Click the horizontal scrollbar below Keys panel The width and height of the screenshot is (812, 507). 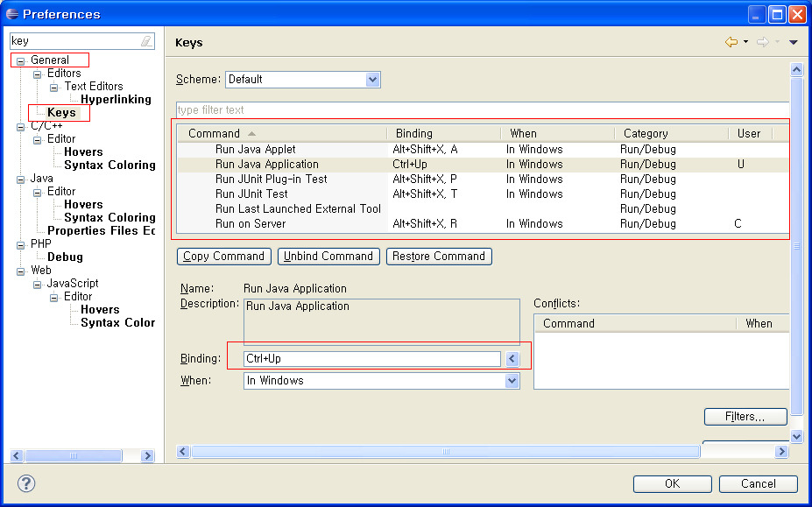445,452
